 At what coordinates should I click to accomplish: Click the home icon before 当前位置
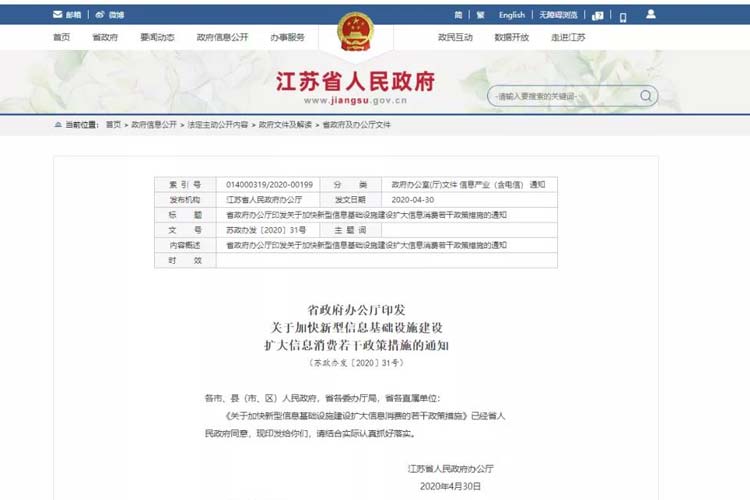(x=57, y=125)
